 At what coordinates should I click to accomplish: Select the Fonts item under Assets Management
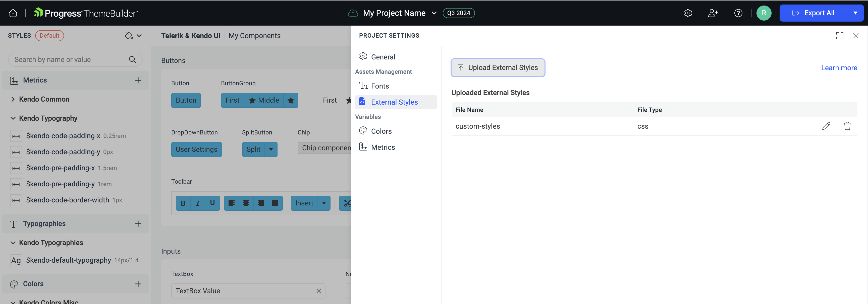(379, 86)
